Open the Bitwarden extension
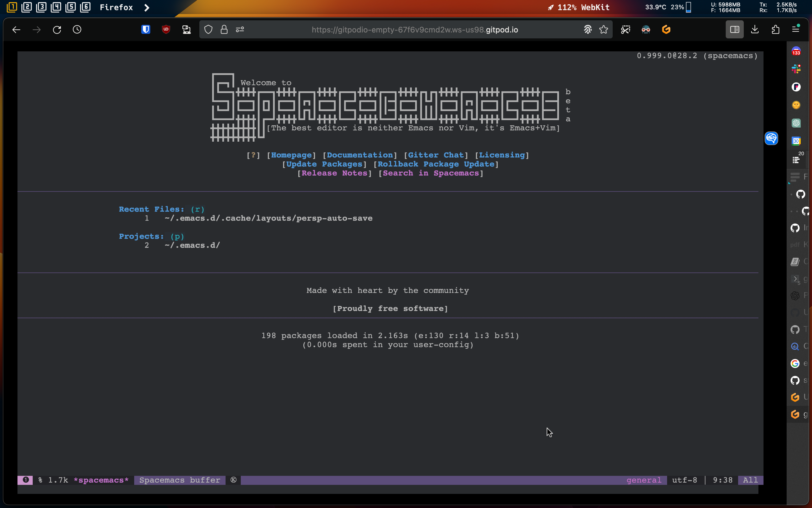812x508 pixels. coord(145,30)
